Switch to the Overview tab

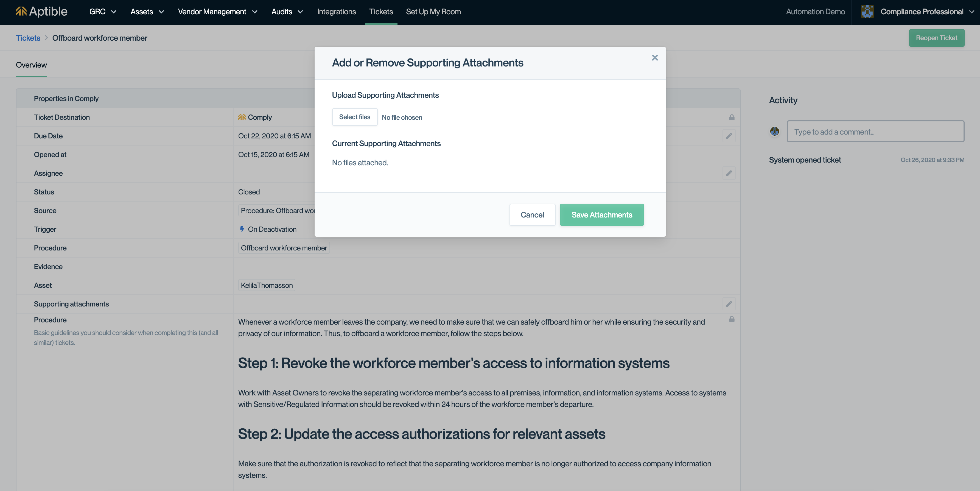pos(31,65)
